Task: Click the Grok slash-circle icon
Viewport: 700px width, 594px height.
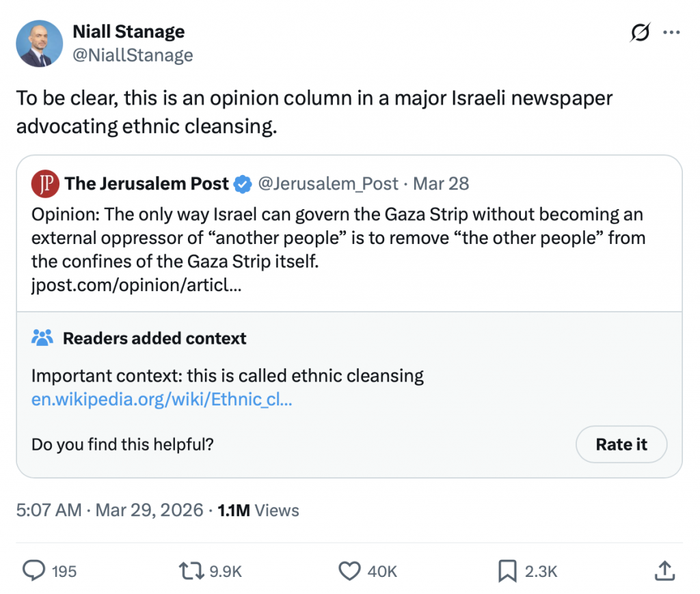Action: (639, 33)
